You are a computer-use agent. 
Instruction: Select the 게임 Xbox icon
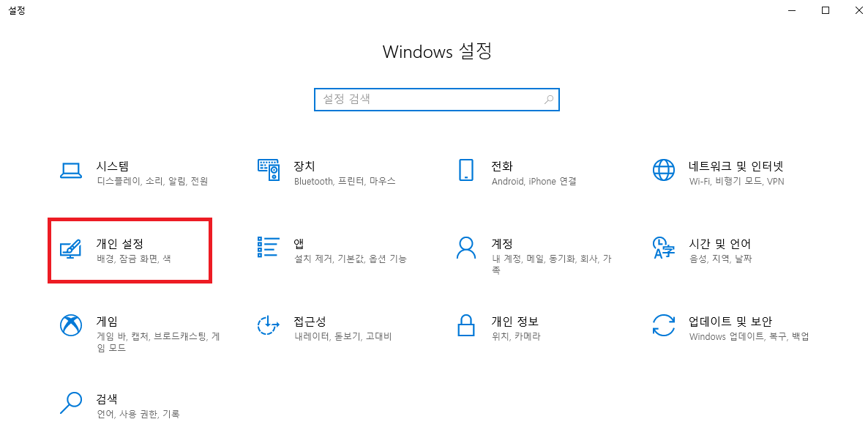(71, 325)
